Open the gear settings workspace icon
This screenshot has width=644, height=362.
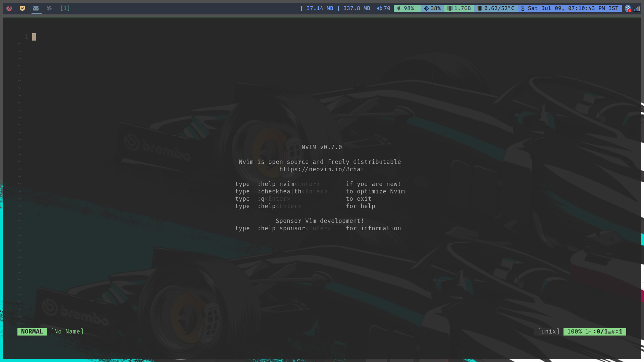pyautogui.click(x=49, y=8)
